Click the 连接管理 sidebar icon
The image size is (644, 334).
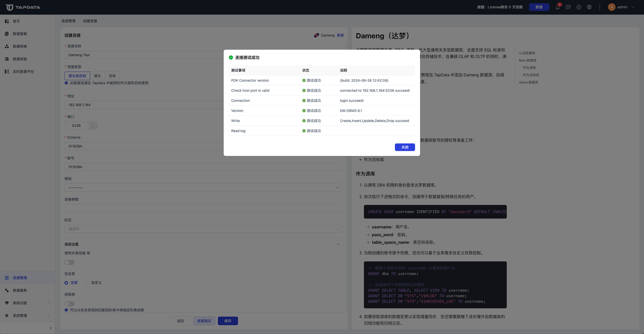click(x=7, y=278)
